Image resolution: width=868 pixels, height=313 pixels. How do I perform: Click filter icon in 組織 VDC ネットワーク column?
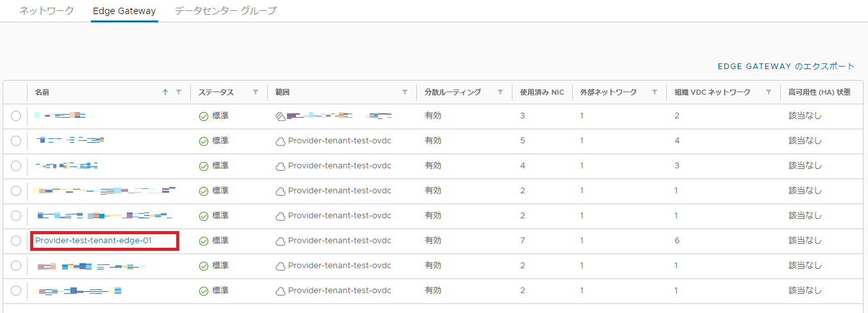pos(769,92)
